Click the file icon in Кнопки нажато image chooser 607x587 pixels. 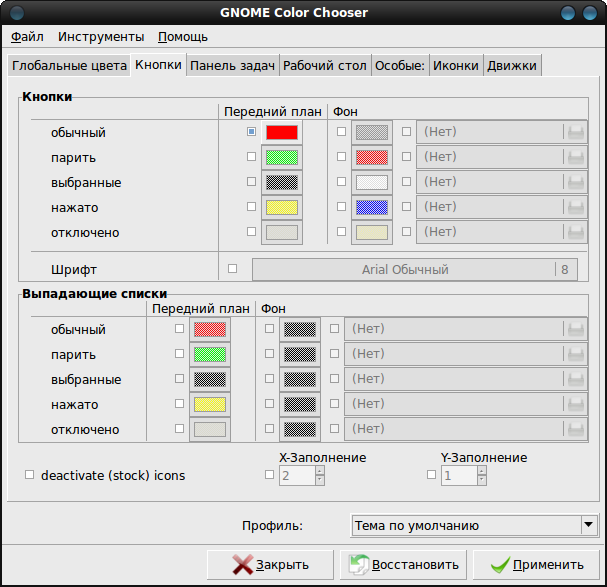point(576,207)
